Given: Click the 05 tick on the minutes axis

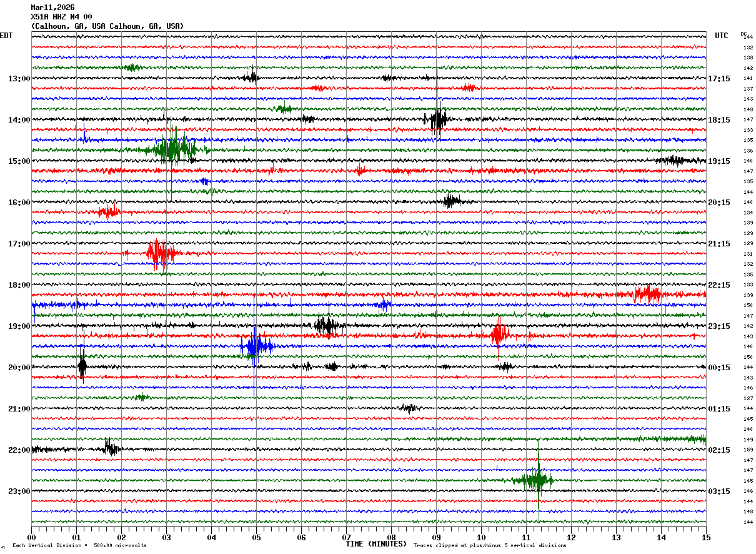Looking at the screenshot, I should pos(256,537).
